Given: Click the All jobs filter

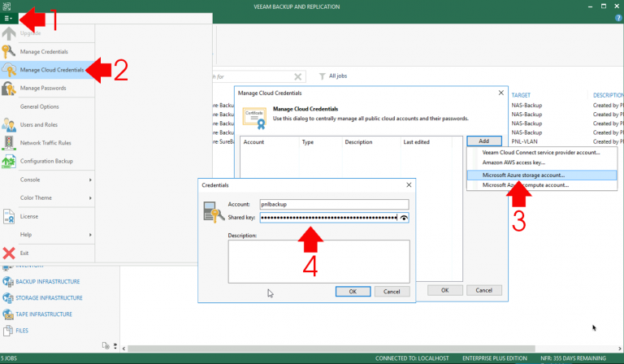Looking at the screenshot, I should coord(333,76).
